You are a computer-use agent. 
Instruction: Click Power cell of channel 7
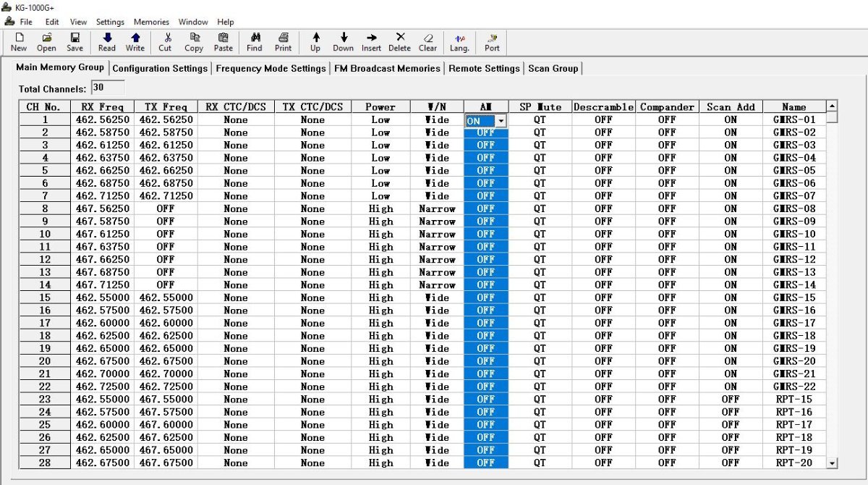pyautogui.click(x=380, y=196)
